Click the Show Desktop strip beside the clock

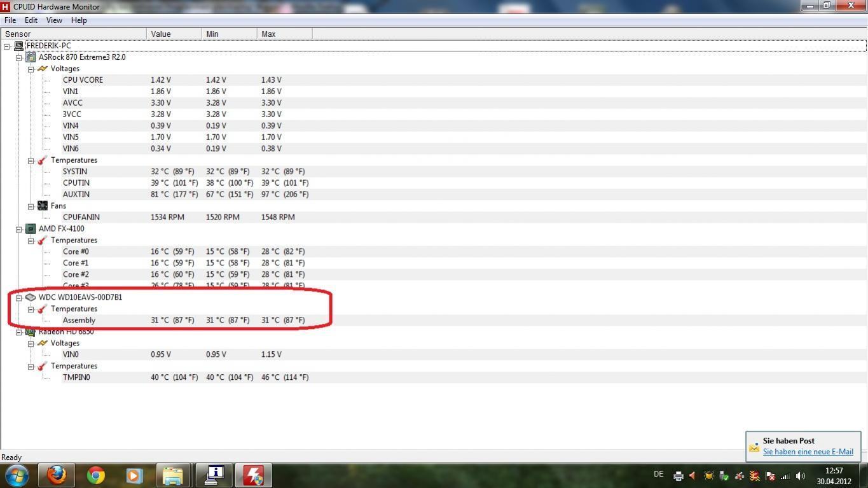863,476
